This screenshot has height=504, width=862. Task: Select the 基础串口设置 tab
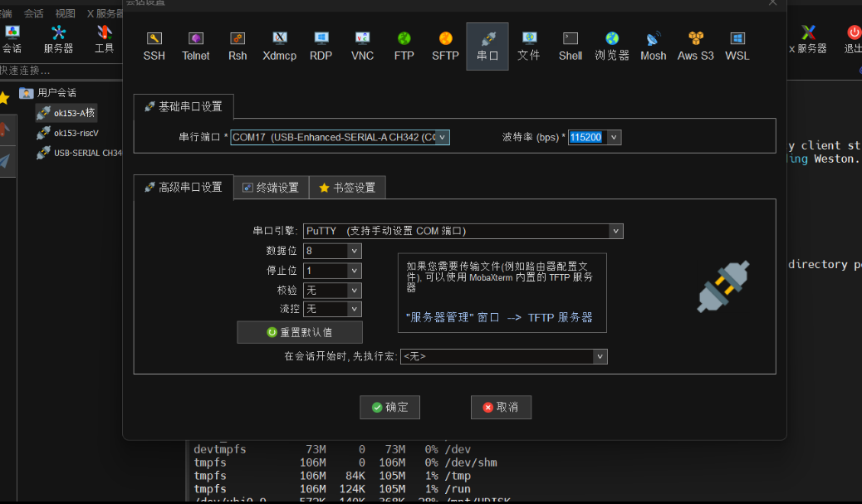(x=184, y=106)
